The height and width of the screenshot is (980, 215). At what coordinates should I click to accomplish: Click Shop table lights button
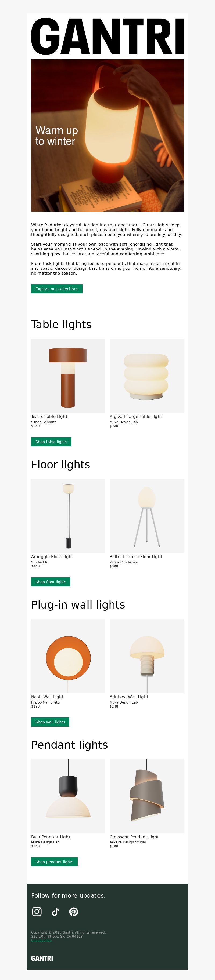(51, 442)
